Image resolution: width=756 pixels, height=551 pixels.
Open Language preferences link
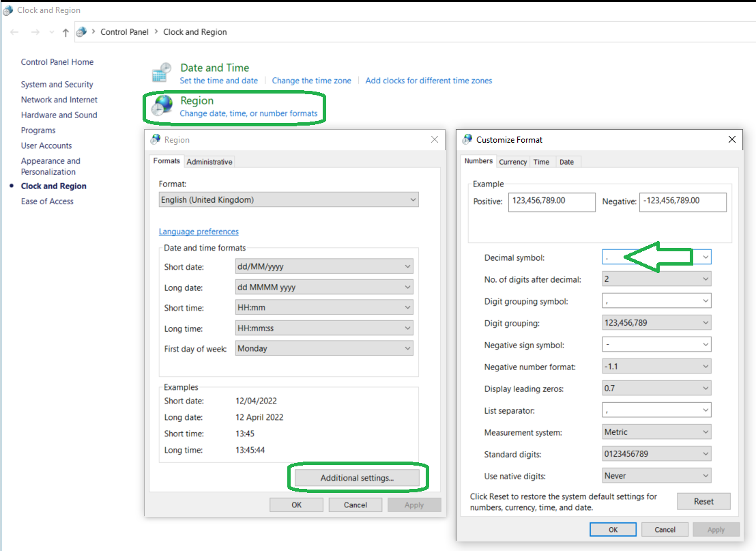(x=199, y=231)
